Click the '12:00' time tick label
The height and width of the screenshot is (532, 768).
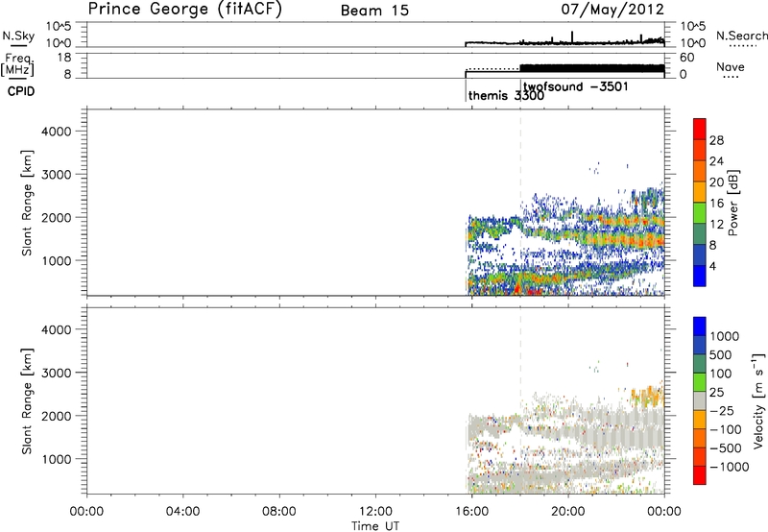tap(375, 512)
